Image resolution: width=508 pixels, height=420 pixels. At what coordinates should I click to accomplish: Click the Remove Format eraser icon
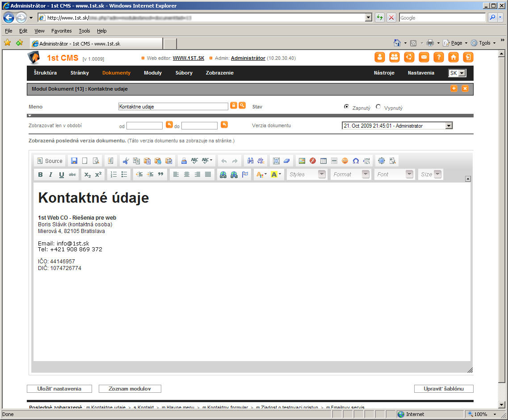tap(287, 161)
